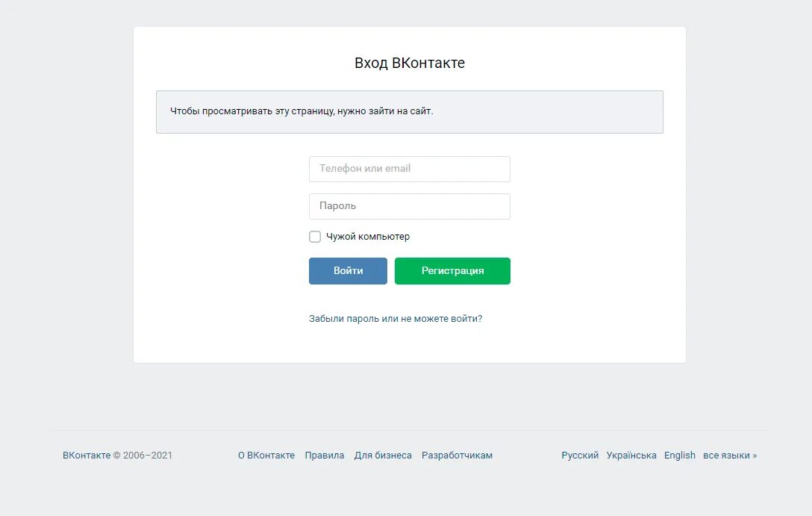Switch language to 'English'

[x=679, y=456]
